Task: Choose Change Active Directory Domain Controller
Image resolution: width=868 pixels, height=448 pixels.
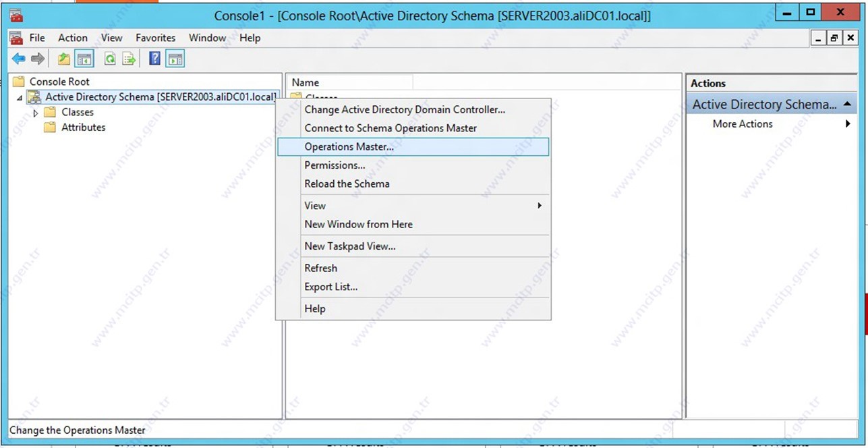Action: click(414, 109)
